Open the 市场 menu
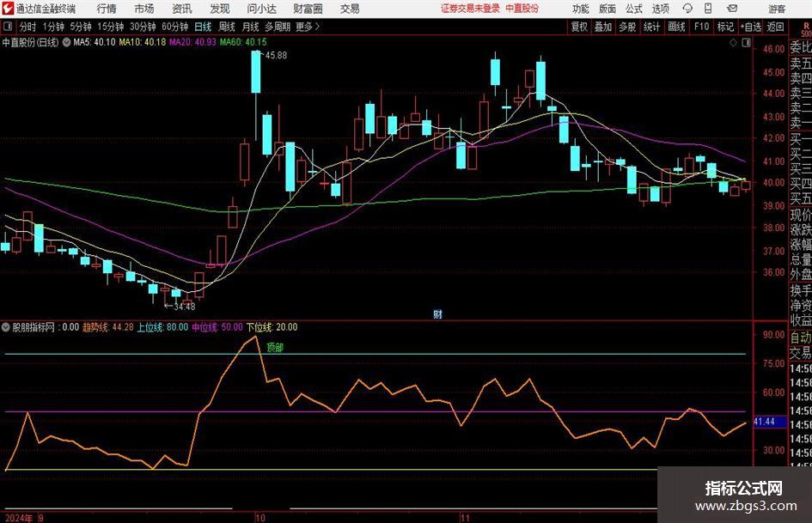Viewport: 812px width, 523px height. tap(144, 9)
